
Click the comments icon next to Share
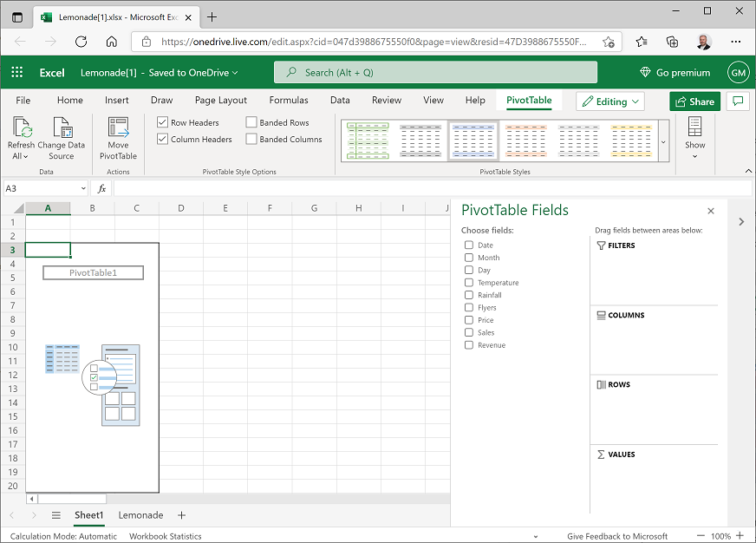738,101
